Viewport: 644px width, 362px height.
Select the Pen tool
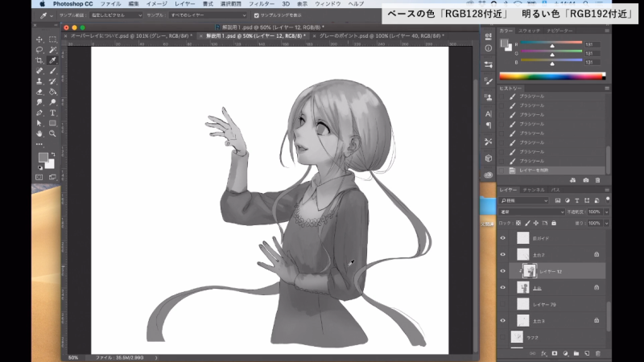(39, 113)
